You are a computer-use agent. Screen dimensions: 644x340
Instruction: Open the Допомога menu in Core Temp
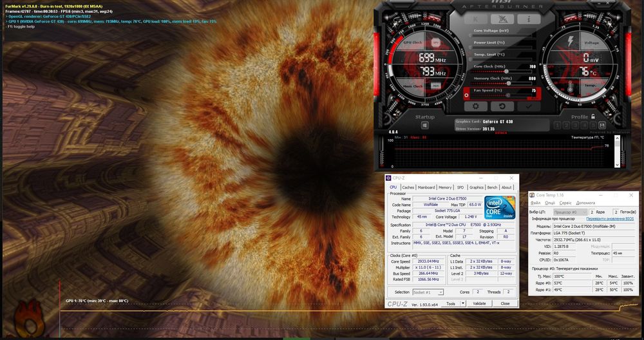click(x=585, y=203)
